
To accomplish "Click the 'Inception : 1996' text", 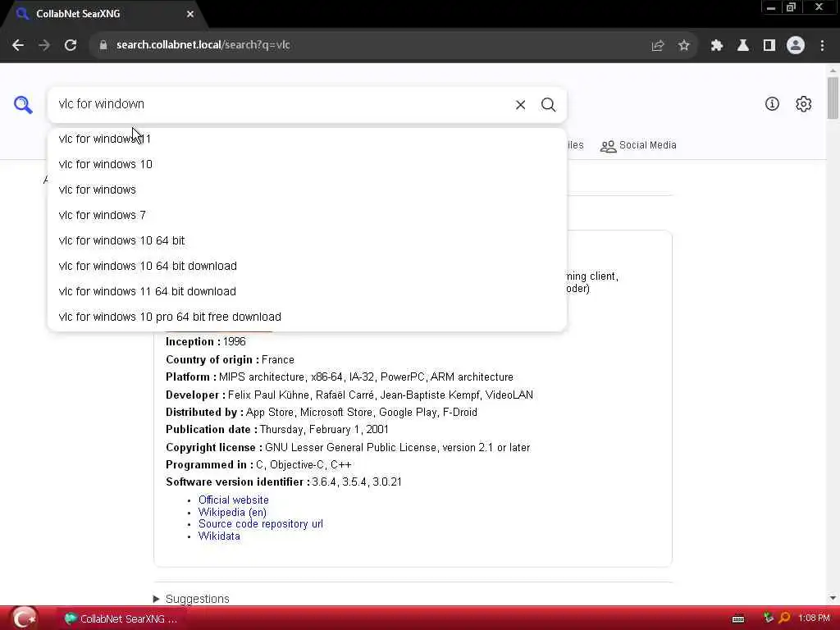I will click(x=206, y=342).
